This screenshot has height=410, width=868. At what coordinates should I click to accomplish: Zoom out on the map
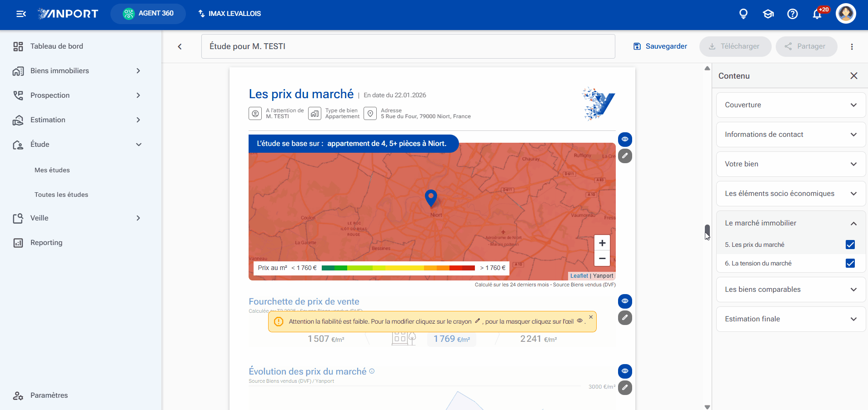(x=602, y=258)
